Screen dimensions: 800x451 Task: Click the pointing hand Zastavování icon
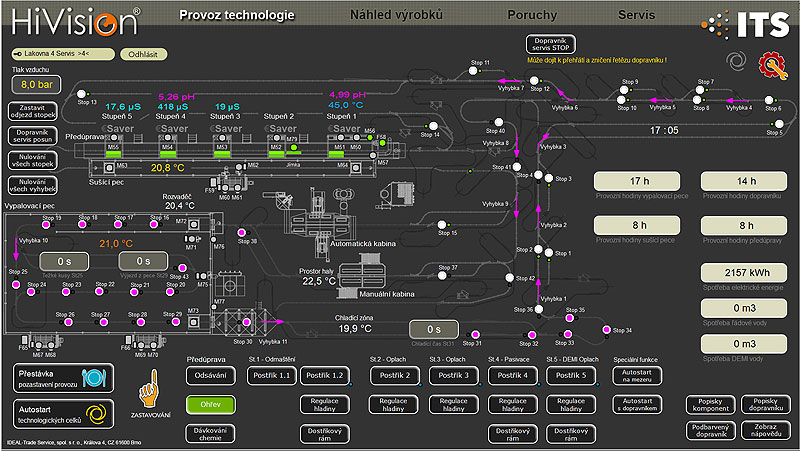(x=153, y=384)
